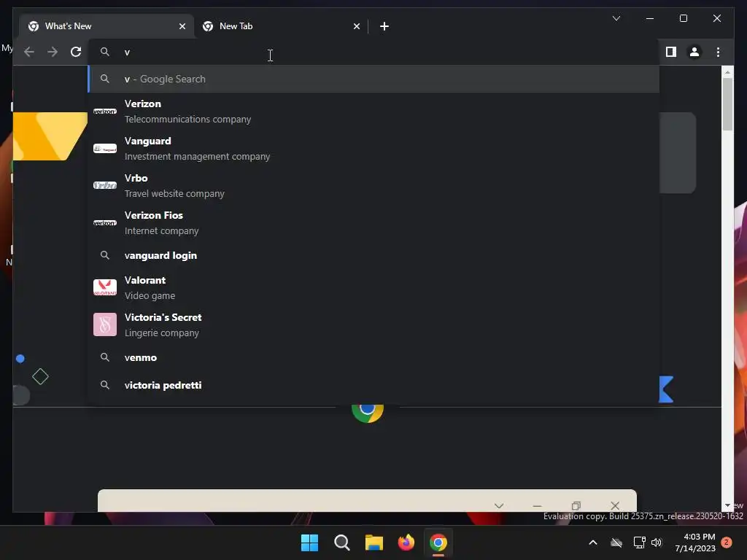Click the page scrollbar thumb

coord(727,104)
